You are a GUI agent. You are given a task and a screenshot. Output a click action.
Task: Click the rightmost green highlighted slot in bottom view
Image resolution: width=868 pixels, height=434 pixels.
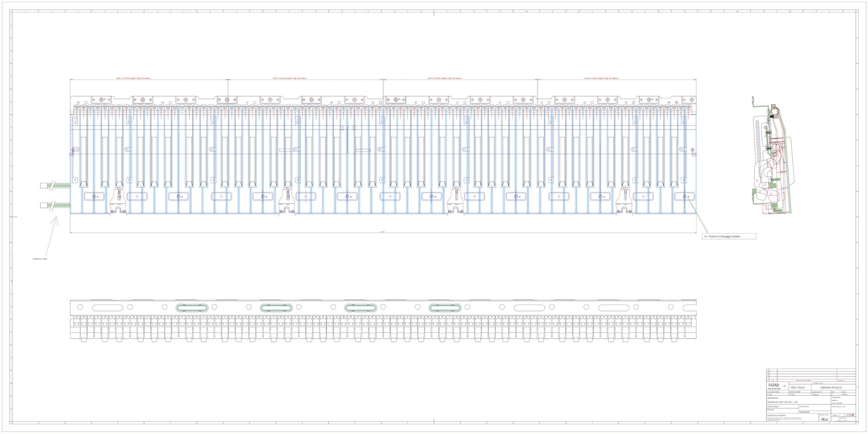coord(445,308)
